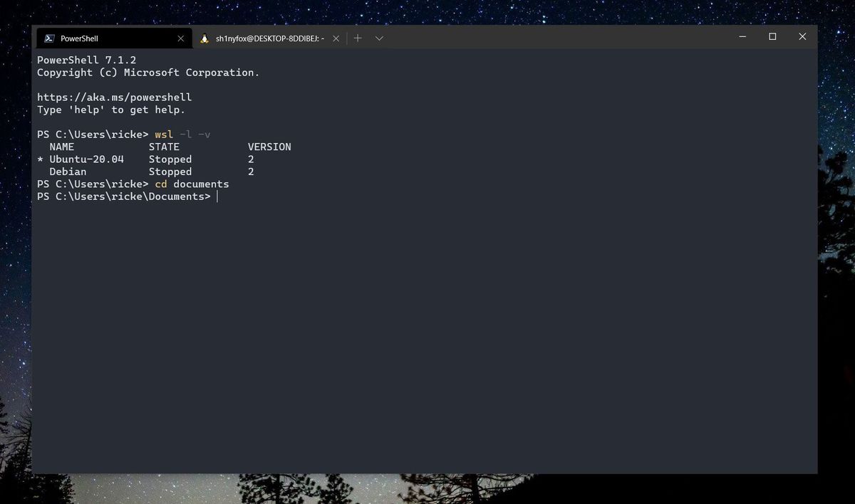855x504 pixels.
Task: Switch to the sh1nyfox@DESKTOP-8DDIBEJ tab
Action: [270, 38]
